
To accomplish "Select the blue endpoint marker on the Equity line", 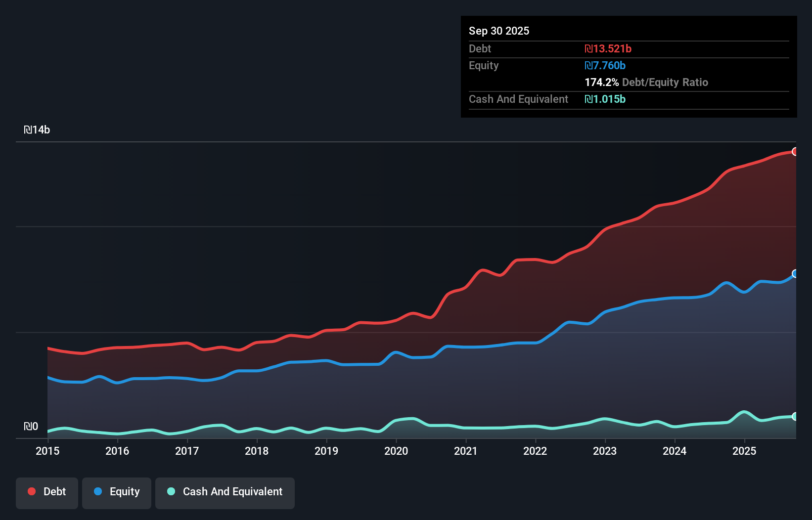I will 795,274.
